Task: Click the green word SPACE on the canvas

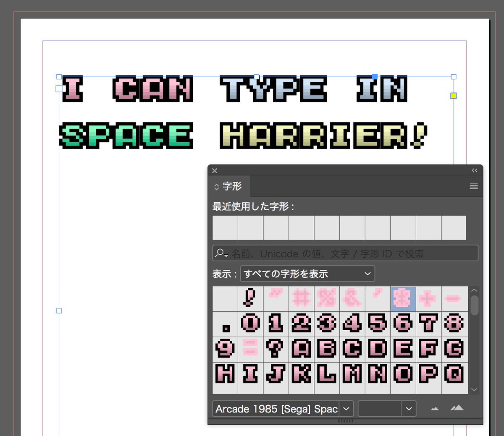Action: [x=126, y=136]
